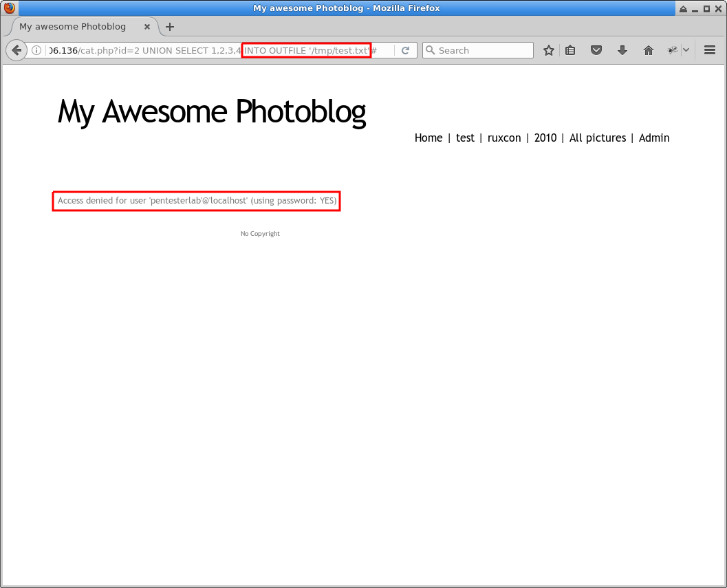Open the All pictures link
This screenshot has height=588, width=727.
[x=598, y=138]
